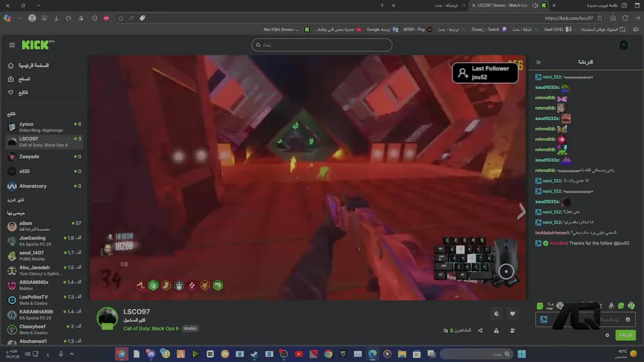Click the Kick logo
The width and height of the screenshot is (644, 362).
point(38,45)
